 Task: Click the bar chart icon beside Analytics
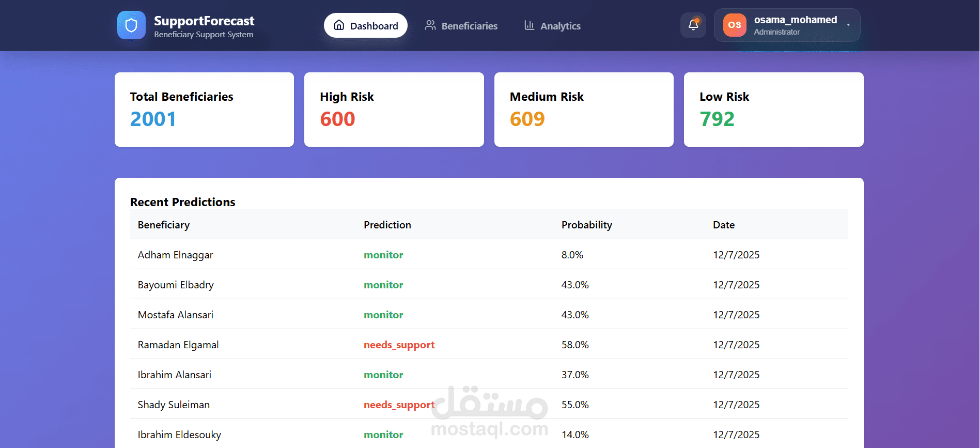(529, 25)
